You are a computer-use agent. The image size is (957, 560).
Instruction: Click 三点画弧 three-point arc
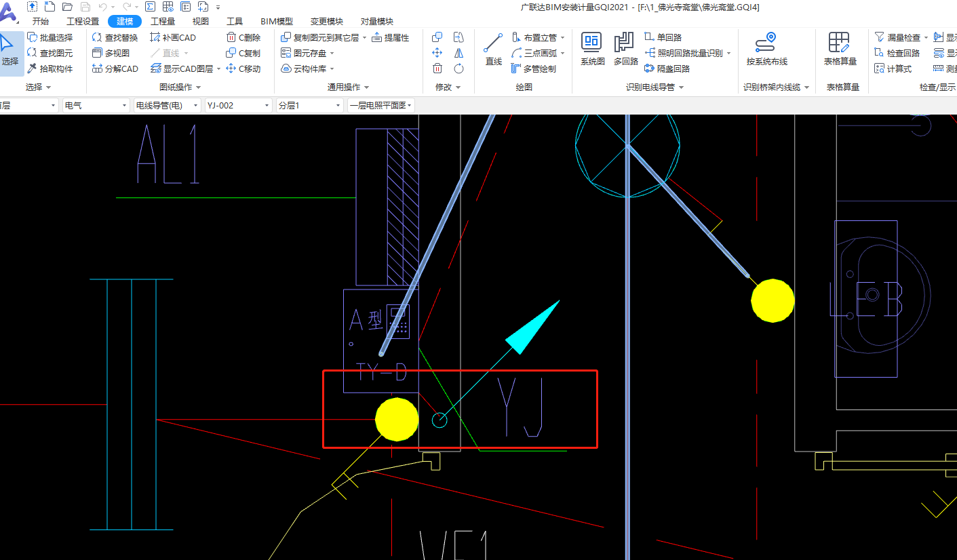point(534,53)
